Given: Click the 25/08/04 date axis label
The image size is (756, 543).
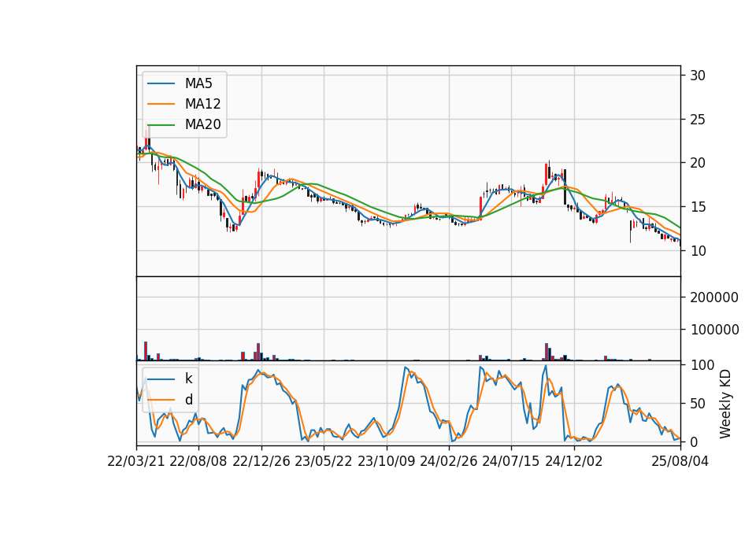Looking at the screenshot, I should [680, 461].
